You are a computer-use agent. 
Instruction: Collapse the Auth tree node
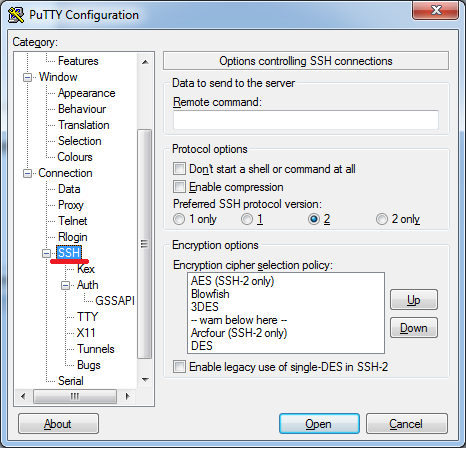click(x=65, y=286)
